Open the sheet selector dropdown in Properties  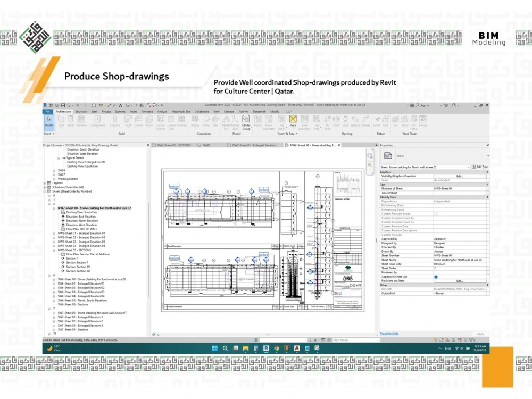(469, 167)
